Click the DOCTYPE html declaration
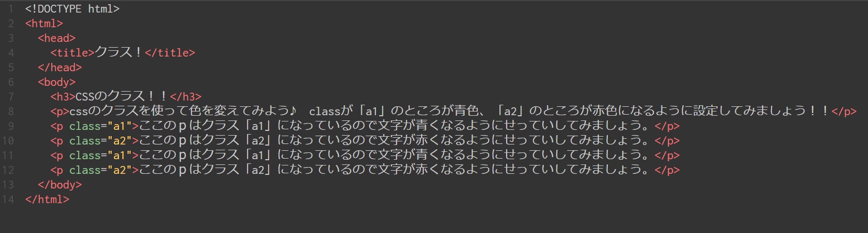868x233 pixels. 72,9
